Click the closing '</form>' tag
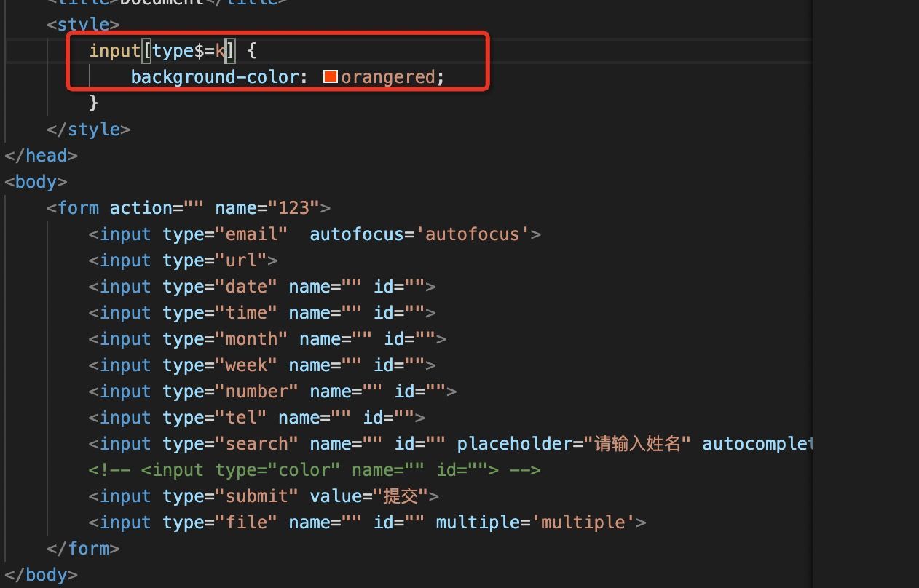The image size is (919, 588). (83, 548)
